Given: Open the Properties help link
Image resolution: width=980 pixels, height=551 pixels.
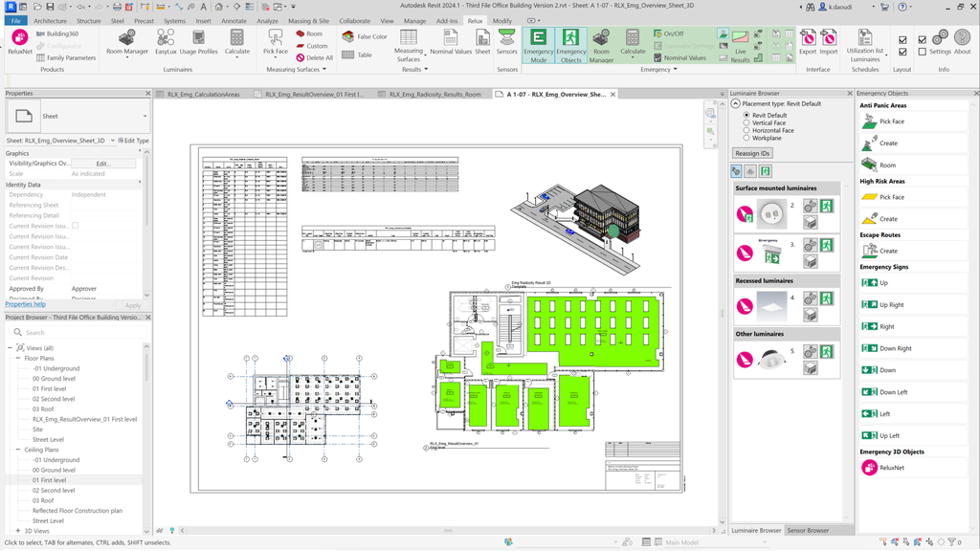Looking at the screenshot, I should tap(25, 304).
